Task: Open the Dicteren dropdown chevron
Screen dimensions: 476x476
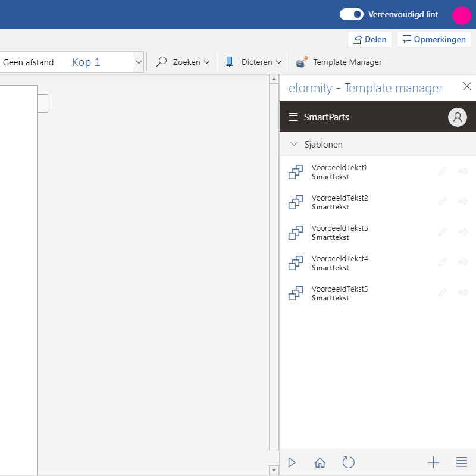Action: point(278,62)
